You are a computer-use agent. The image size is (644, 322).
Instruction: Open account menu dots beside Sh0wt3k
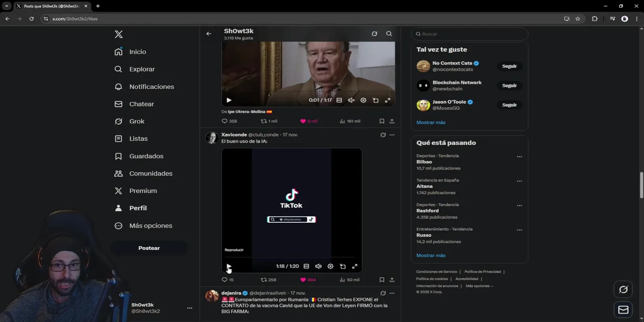pyautogui.click(x=190, y=308)
